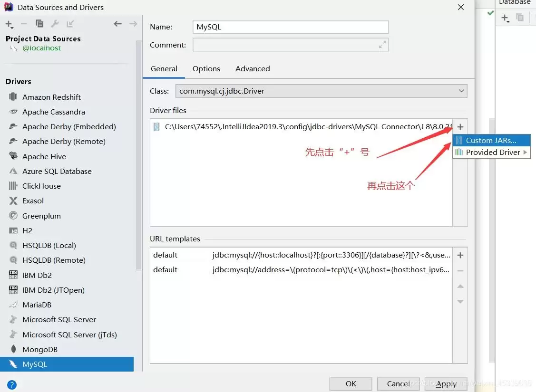The width and height of the screenshot is (536, 392).
Task: Click the Apply button
Action: pos(446,384)
